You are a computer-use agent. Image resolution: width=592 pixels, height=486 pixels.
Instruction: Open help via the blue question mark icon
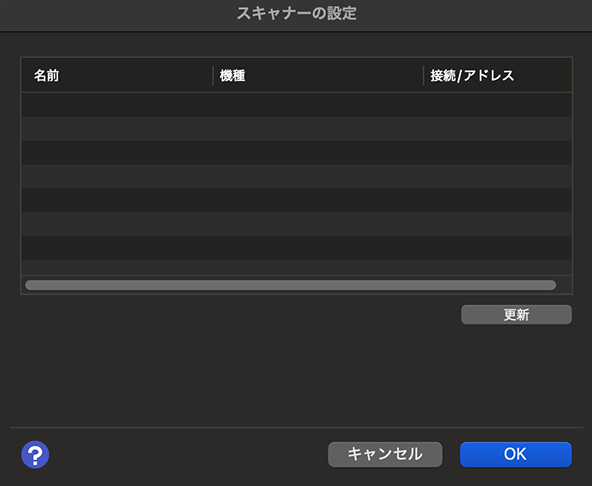tap(35, 455)
